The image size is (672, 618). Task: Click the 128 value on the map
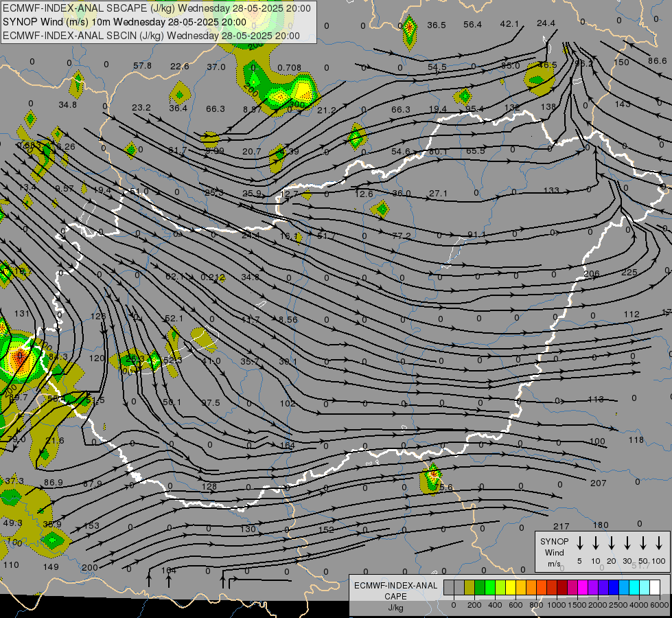209,487
